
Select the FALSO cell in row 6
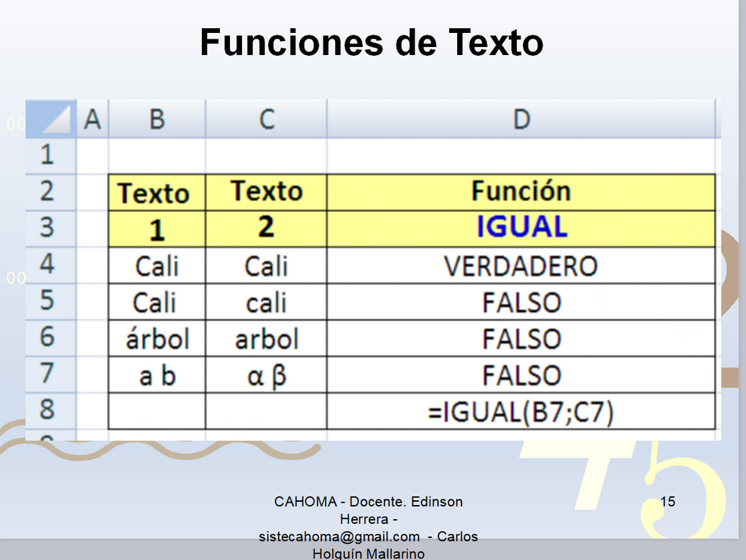(521, 339)
